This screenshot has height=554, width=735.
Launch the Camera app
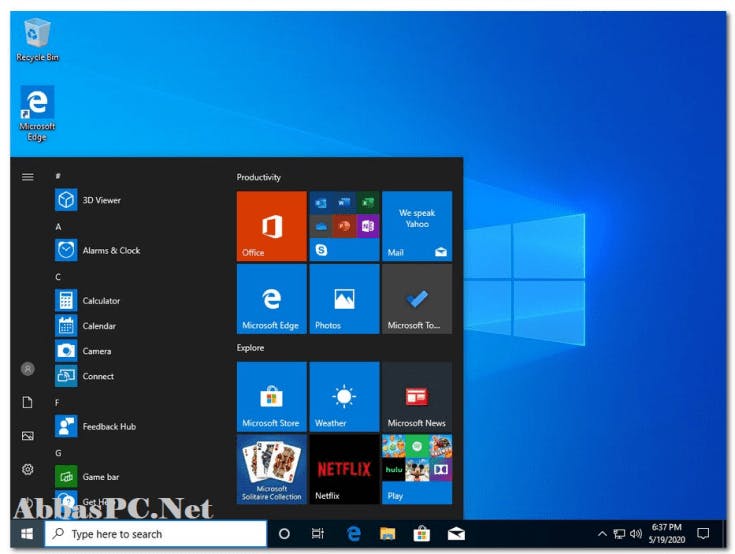click(x=134, y=351)
